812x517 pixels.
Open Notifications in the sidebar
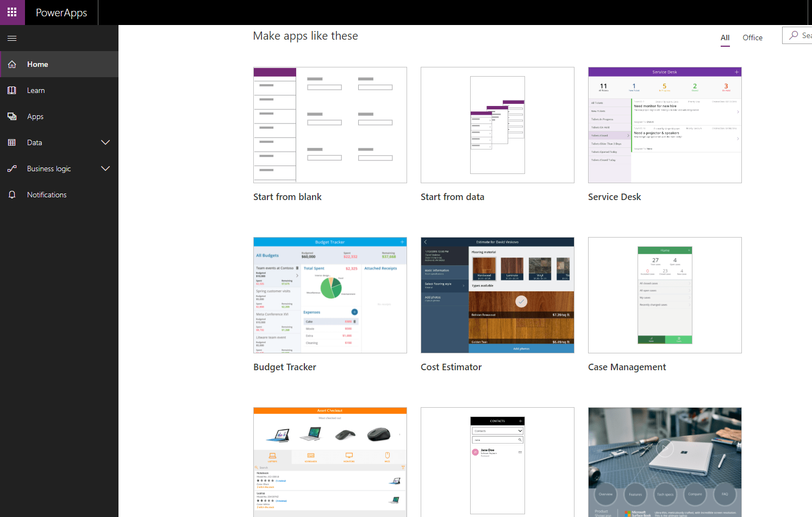point(59,195)
